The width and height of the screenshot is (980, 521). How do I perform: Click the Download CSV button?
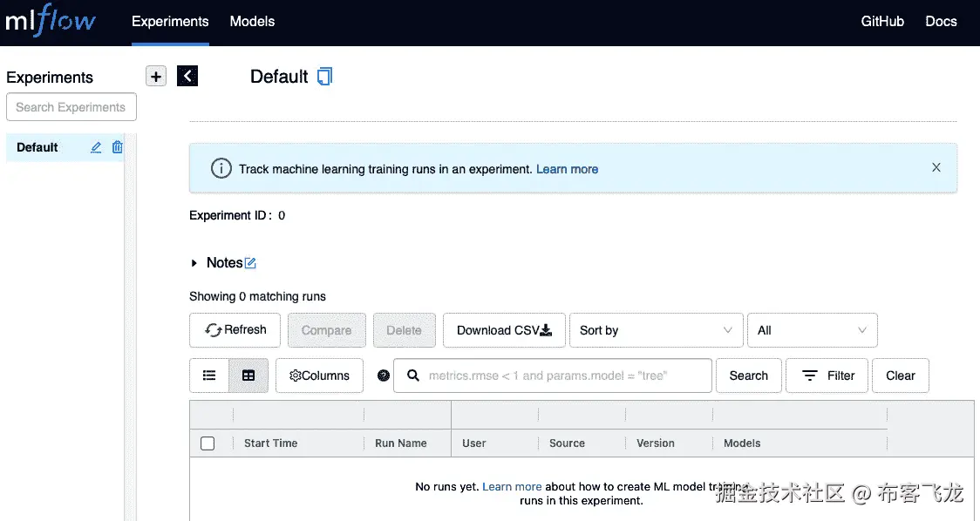coord(503,330)
